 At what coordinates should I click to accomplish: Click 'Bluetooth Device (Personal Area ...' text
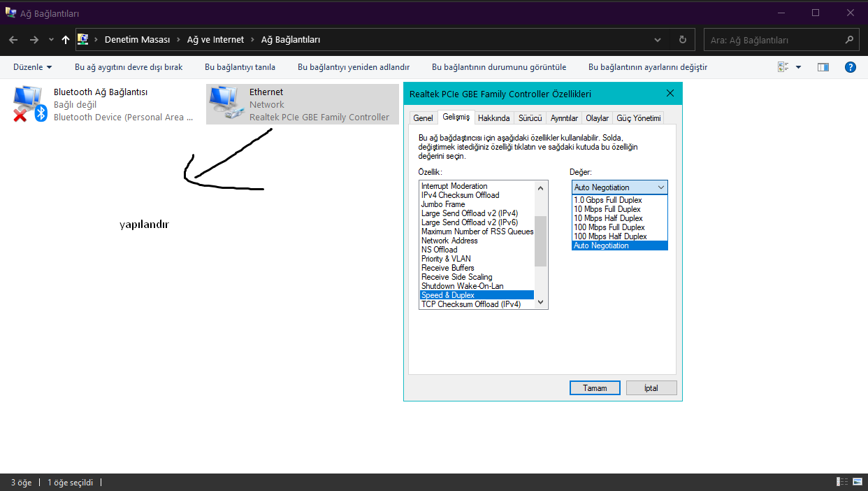124,117
